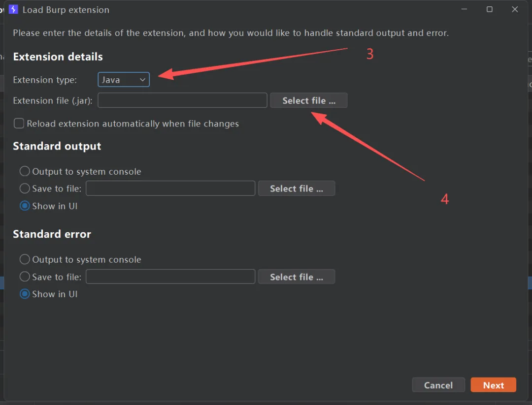Viewport: 532px width, 405px height.
Task: Click the Extension file (.jar) path field
Action: click(x=182, y=100)
